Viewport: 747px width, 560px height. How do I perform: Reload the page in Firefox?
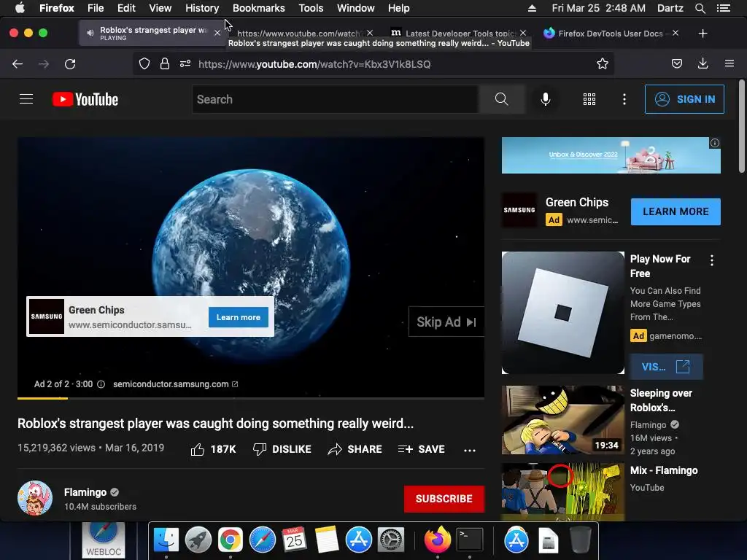pyautogui.click(x=70, y=64)
